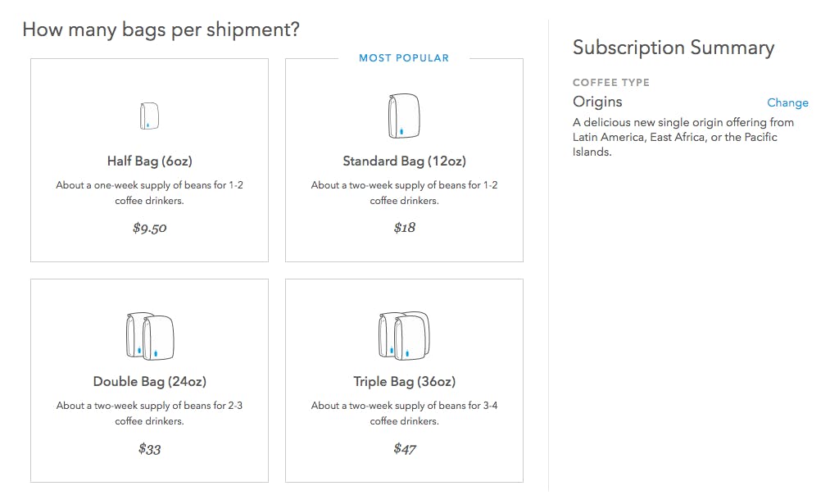
Task: Click the $47 price on Triple Bag
Action: point(404,449)
